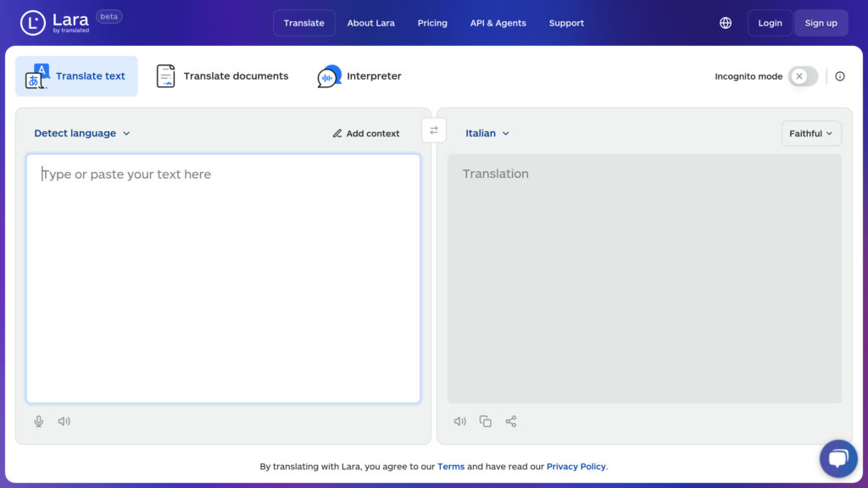Switch to Interpreter tab
This screenshot has height=488, width=868.
(x=359, y=75)
